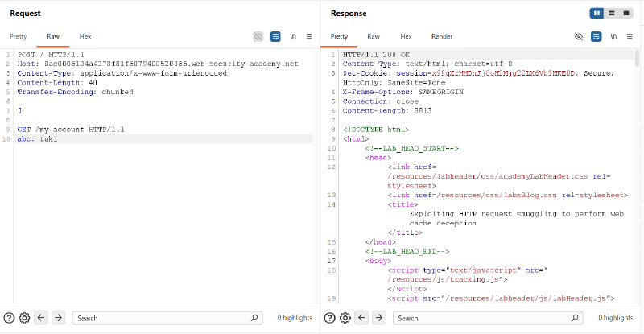Open search settings gear under Request
This screenshot has width=644, height=334.
pyautogui.click(x=25, y=318)
